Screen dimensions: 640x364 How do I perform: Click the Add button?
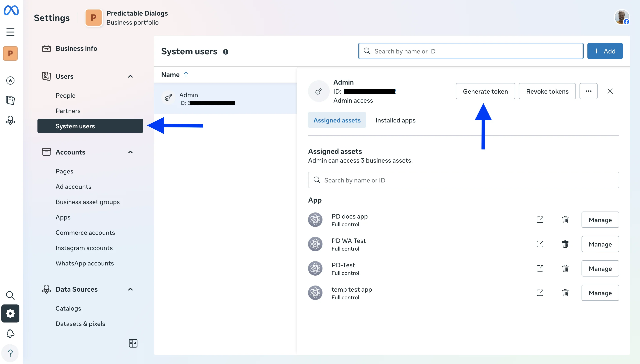coord(605,51)
